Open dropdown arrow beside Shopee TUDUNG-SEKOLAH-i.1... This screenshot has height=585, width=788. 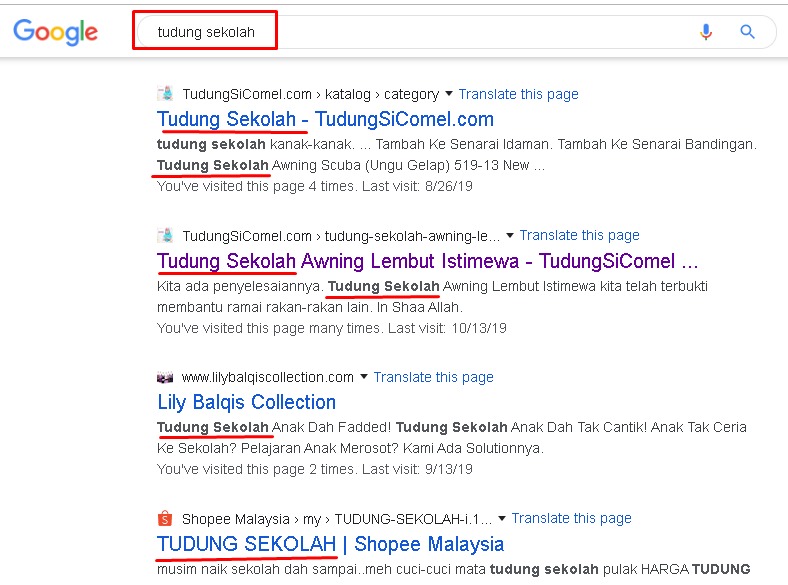[x=502, y=518]
